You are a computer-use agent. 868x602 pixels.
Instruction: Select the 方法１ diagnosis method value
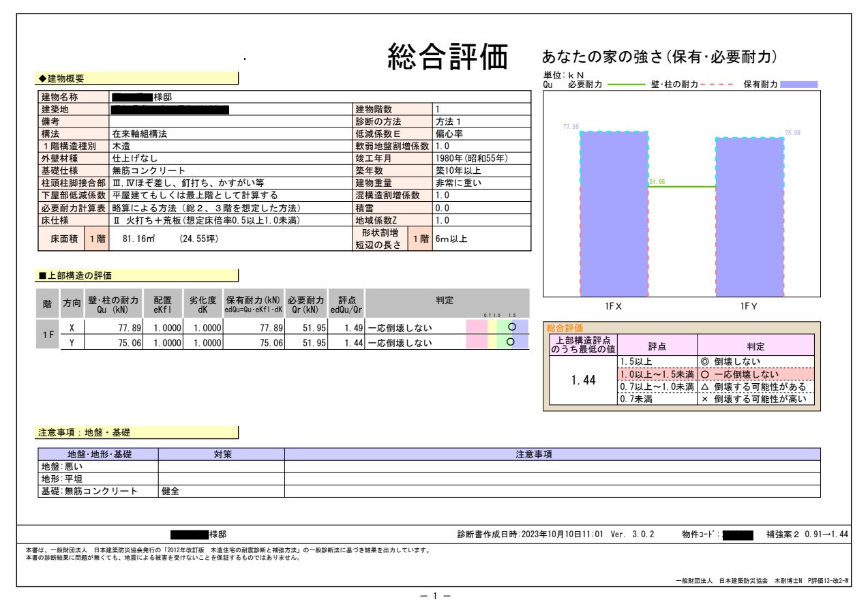coord(449,123)
